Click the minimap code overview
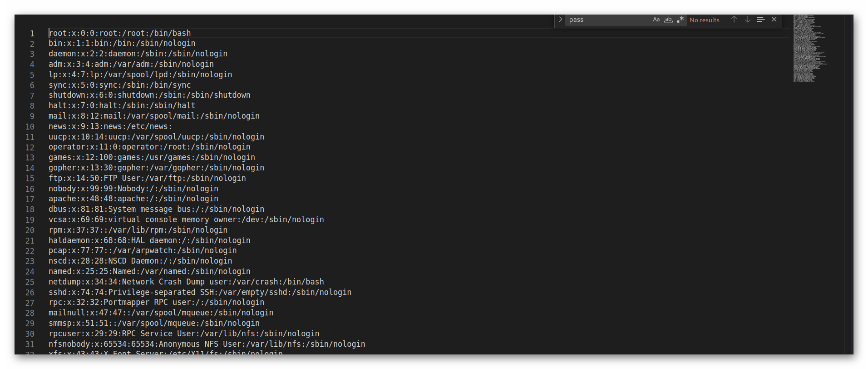This screenshot has width=868, height=369. [x=810, y=48]
